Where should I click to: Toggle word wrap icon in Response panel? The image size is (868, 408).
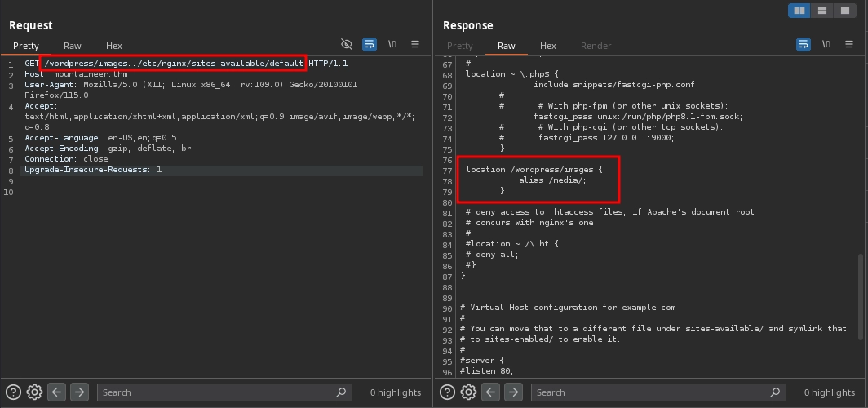[x=804, y=44]
